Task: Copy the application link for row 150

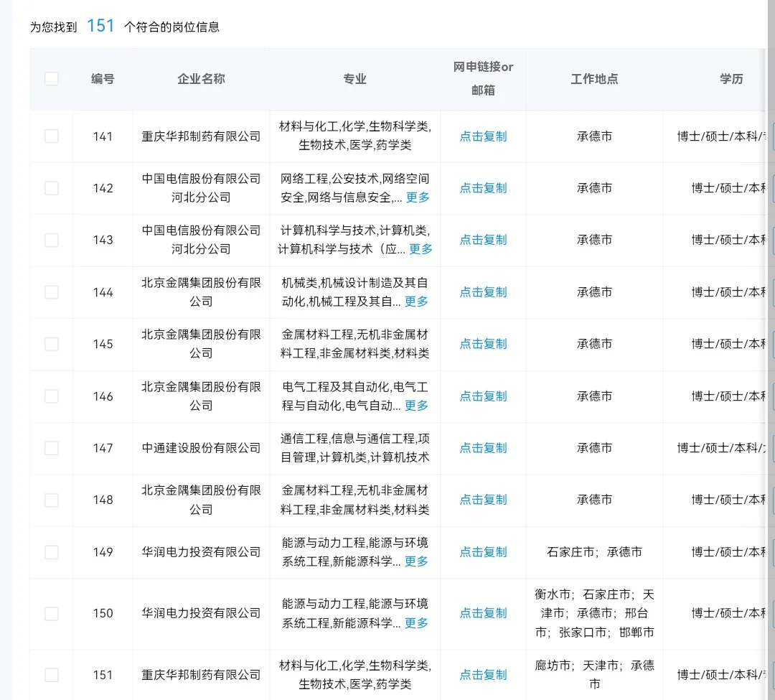Action: pyautogui.click(x=484, y=614)
